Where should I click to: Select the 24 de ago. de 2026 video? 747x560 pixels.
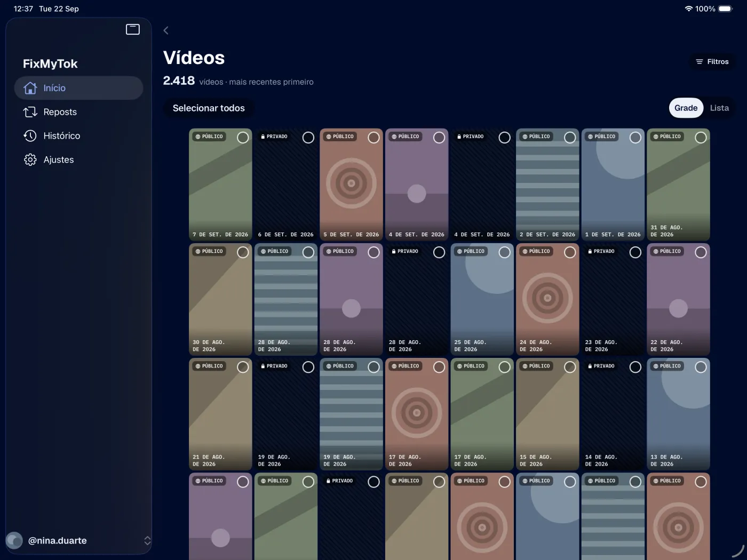click(x=570, y=252)
